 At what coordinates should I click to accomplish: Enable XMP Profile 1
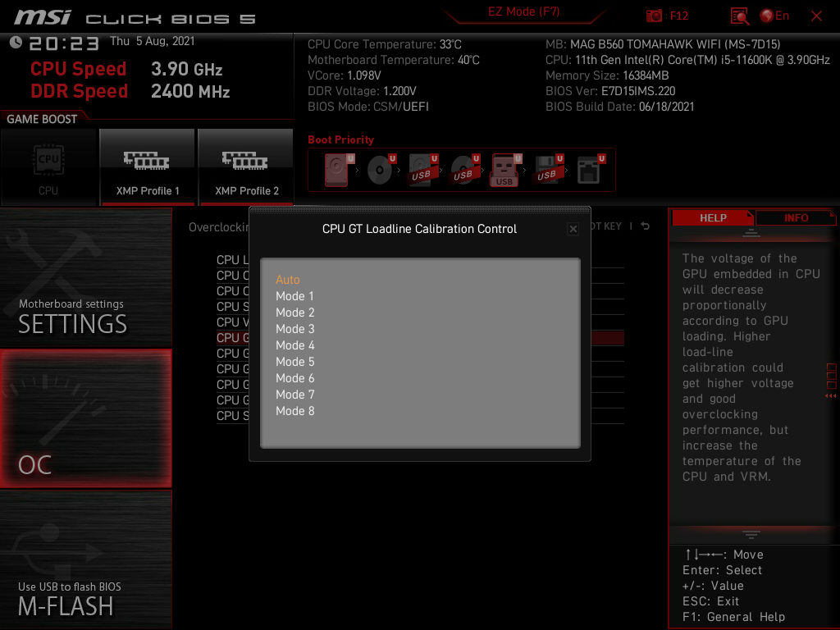148,167
